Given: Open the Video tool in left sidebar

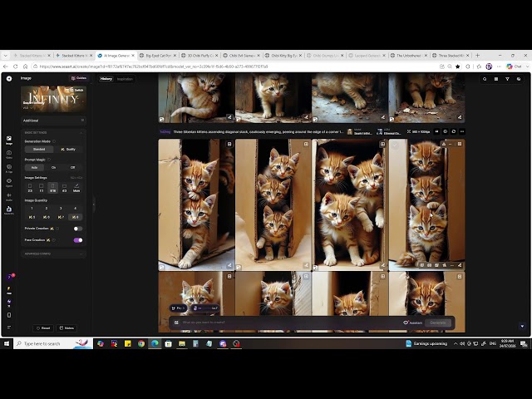Looking at the screenshot, I should [x=9, y=154].
